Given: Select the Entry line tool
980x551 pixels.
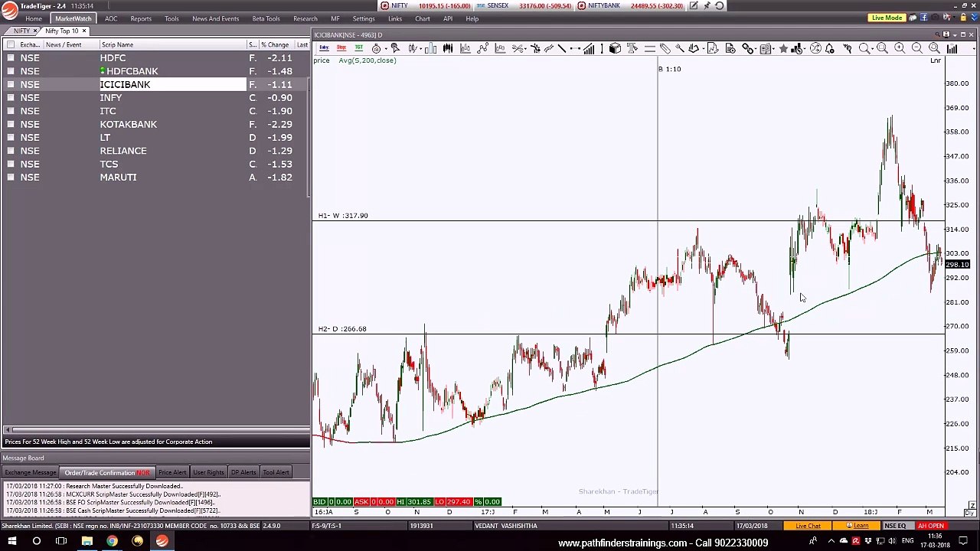Looking at the screenshot, I should 325,48.
